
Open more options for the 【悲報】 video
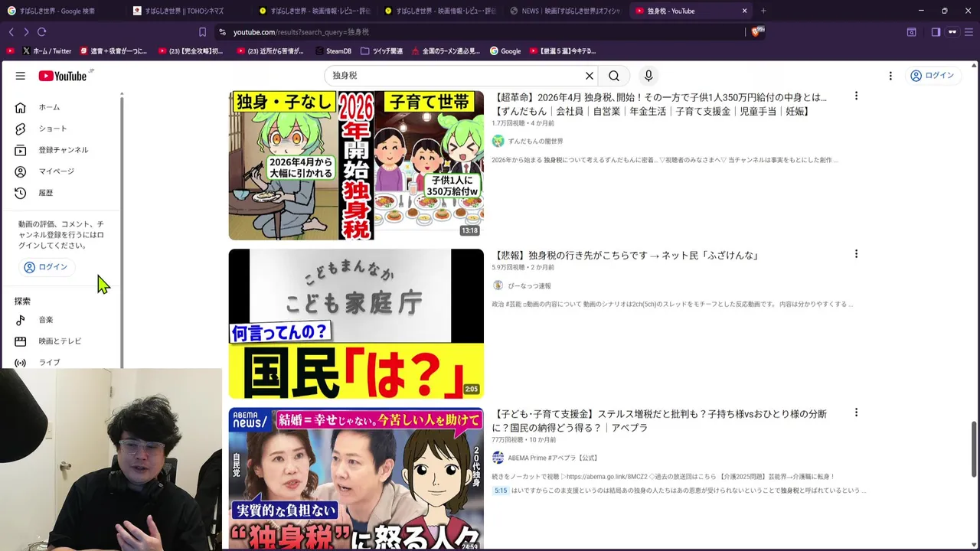856,254
